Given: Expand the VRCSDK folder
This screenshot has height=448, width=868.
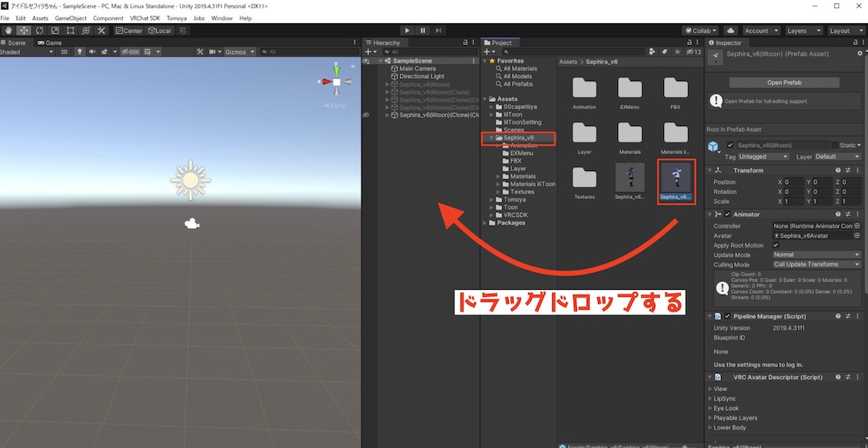Looking at the screenshot, I should point(491,215).
